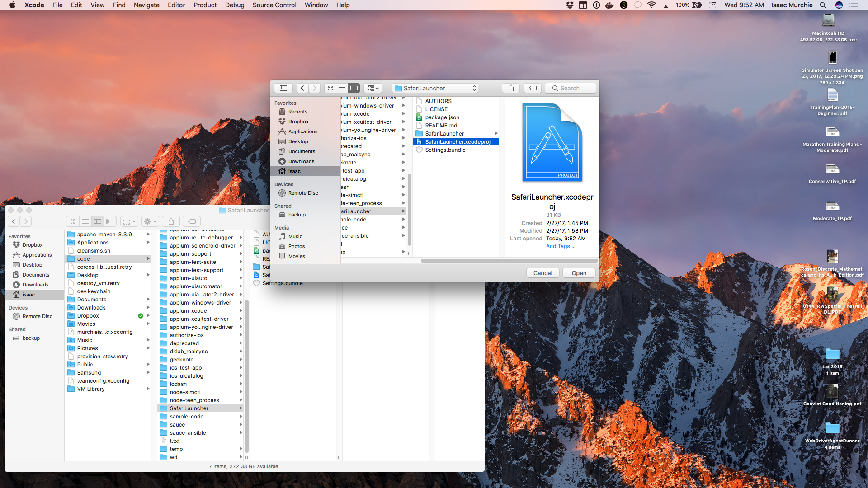
Task: Toggle sidebar in the open dialog toolbar
Action: coord(283,88)
